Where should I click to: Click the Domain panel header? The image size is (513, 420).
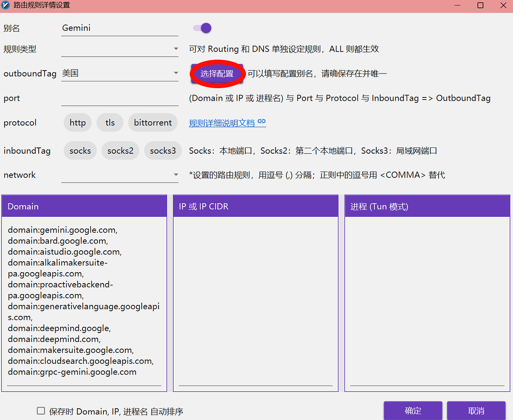(x=84, y=206)
